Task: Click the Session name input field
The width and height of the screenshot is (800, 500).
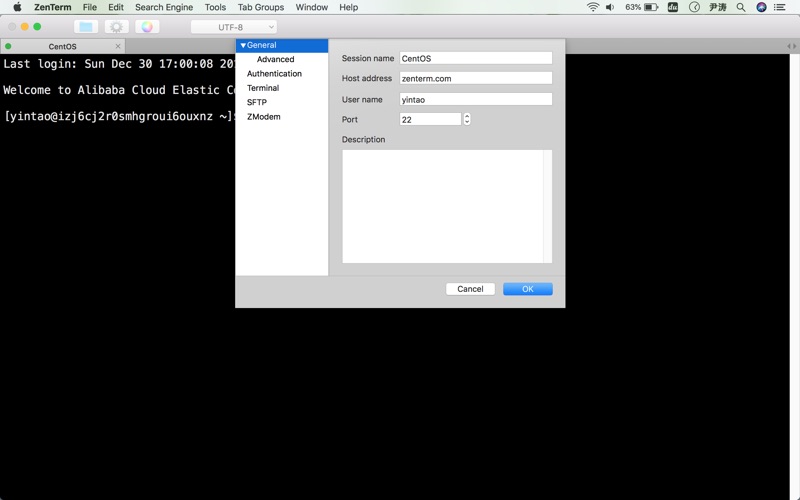Action: [x=476, y=58]
